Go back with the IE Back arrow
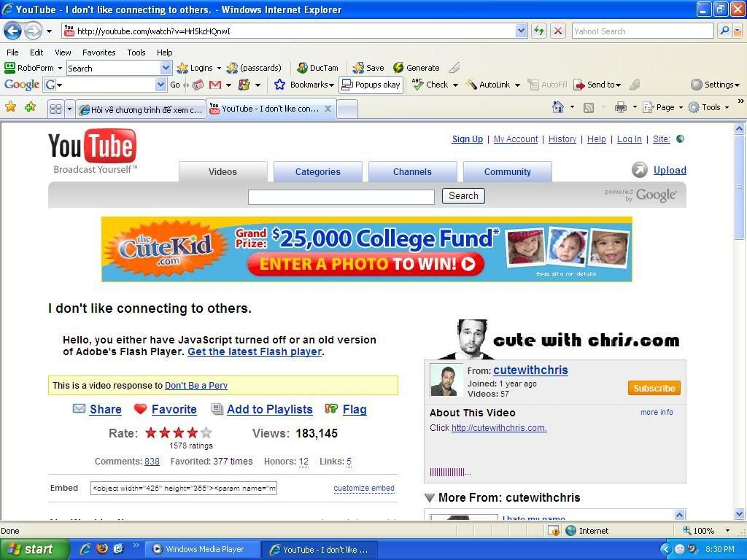Screen dimensions: 747x560 click(12, 31)
